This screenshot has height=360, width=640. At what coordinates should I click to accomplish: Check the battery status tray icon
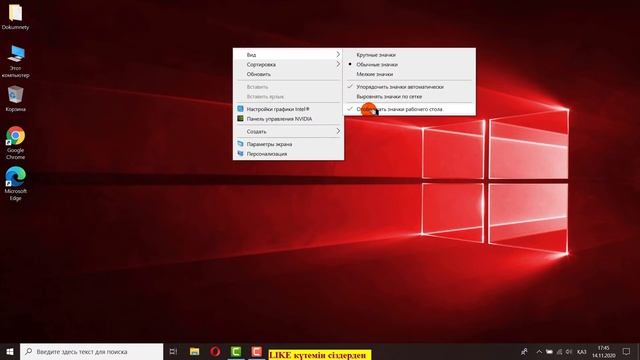pyautogui.click(x=549, y=352)
